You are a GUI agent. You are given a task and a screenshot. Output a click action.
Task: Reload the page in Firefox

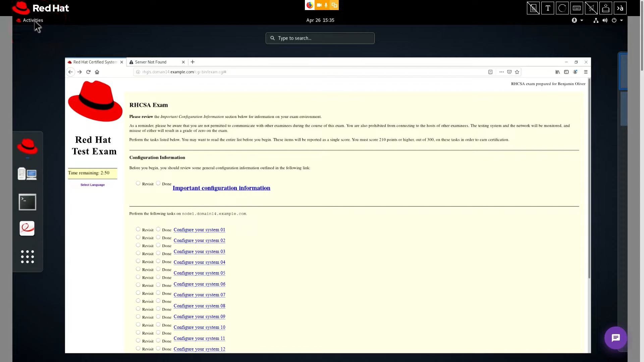[88, 72]
